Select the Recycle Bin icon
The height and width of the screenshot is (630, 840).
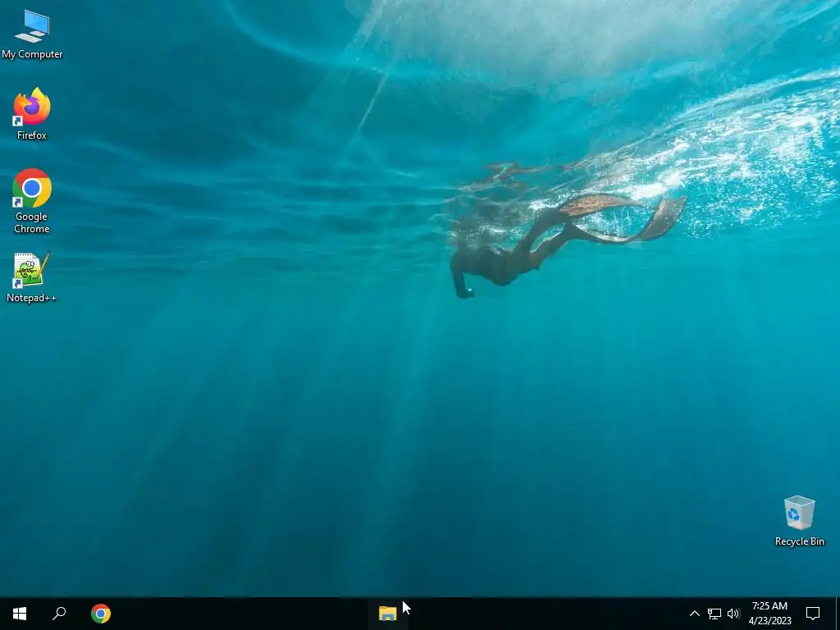coord(799,521)
